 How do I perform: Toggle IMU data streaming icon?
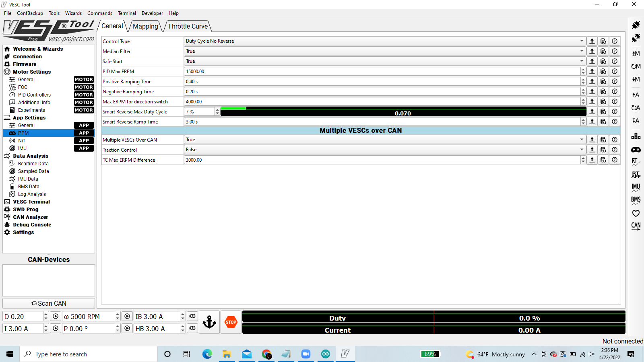tap(636, 187)
